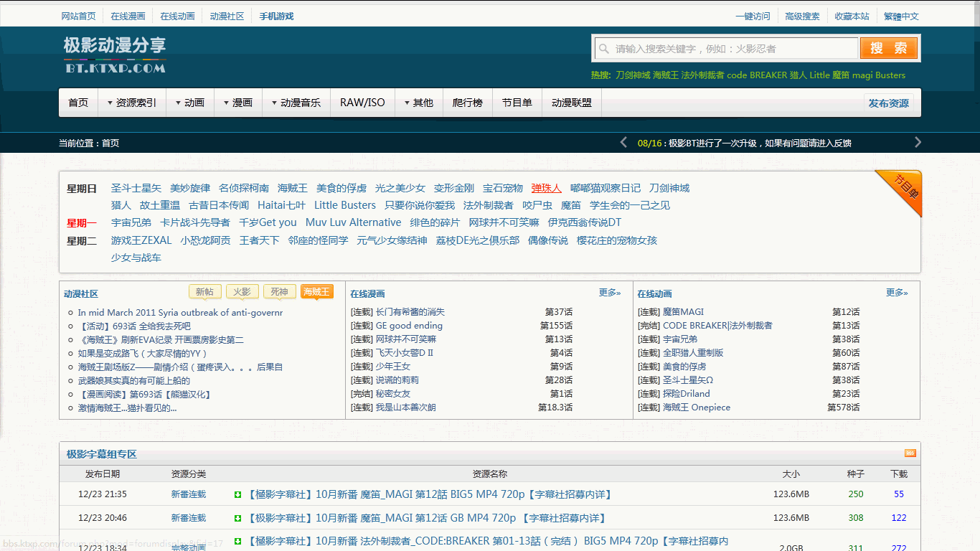Click the RSS feed icon
980x551 pixels.
coord(910,453)
